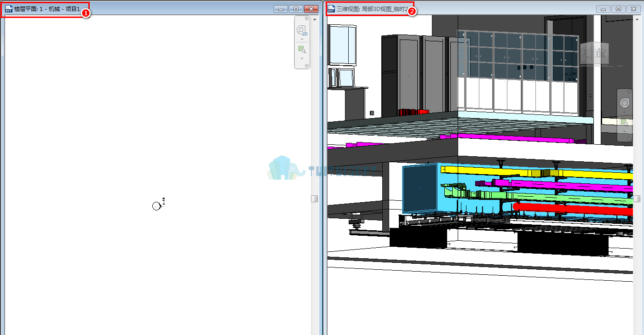Viewport: 644px width, 335px height.
Task: Click the scroll up arrow in the 3D view window
Action: [x=637, y=19]
